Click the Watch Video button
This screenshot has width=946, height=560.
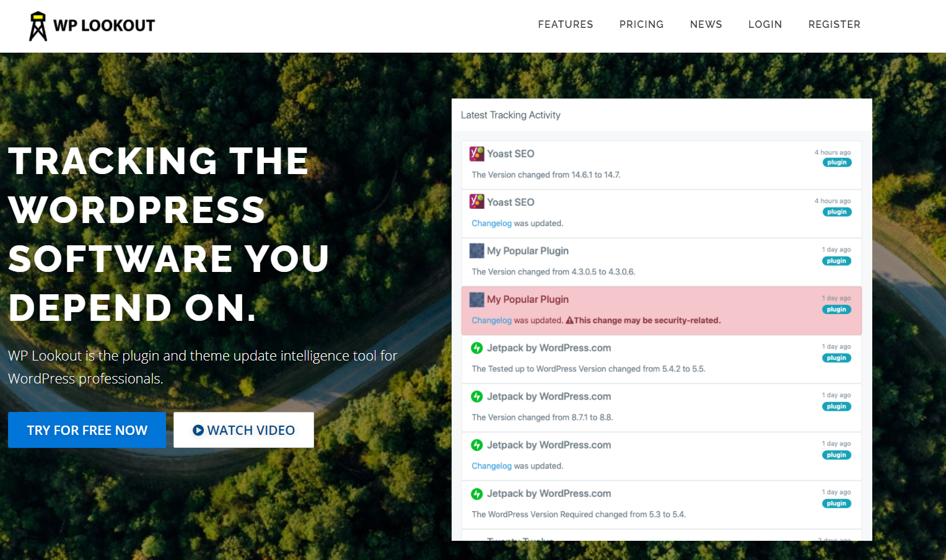[243, 430]
